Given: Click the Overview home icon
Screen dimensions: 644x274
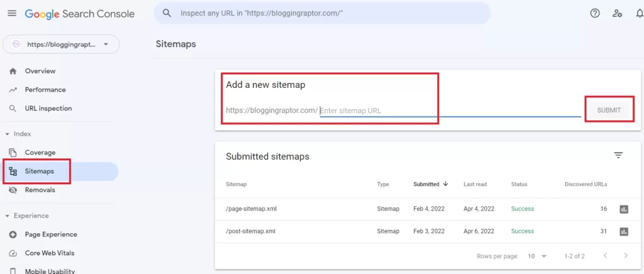Looking at the screenshot, I should [x=13, y=71].
